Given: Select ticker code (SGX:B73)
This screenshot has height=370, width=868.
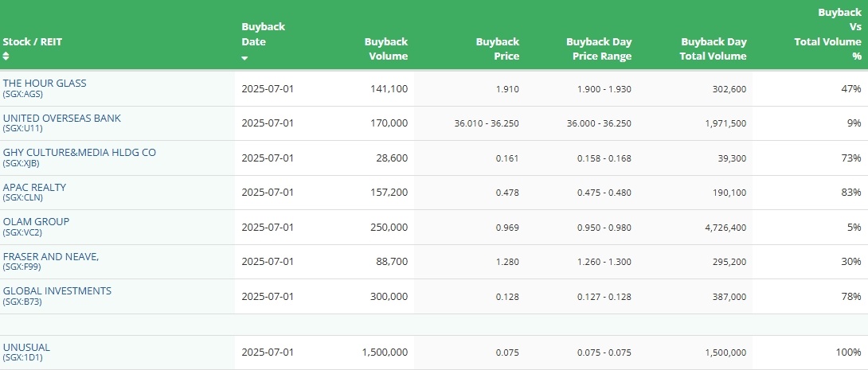Looking at the screenshot, I should point(22,302).
